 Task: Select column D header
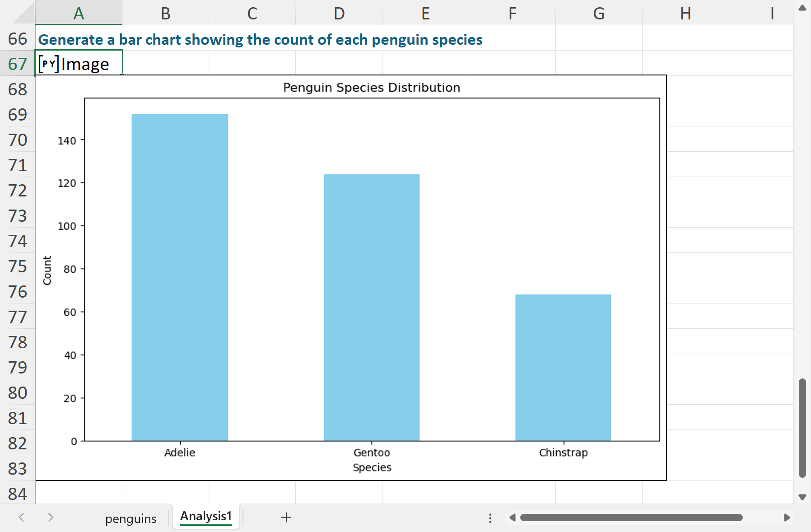coord(339,13)
